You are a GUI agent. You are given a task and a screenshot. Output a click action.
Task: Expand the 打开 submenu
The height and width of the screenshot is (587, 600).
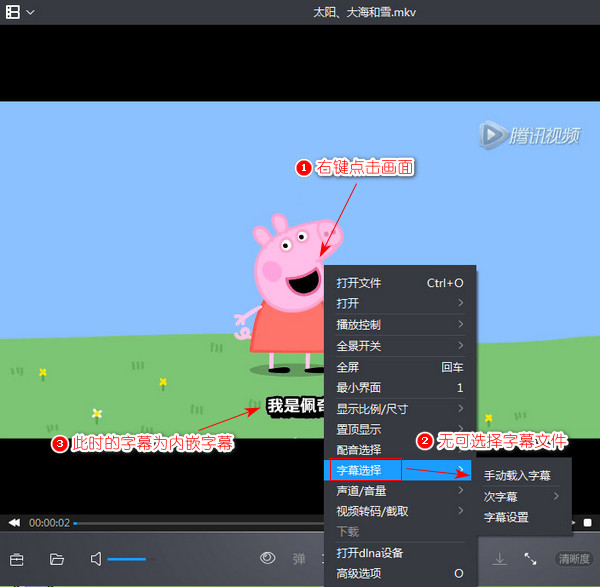400,303
